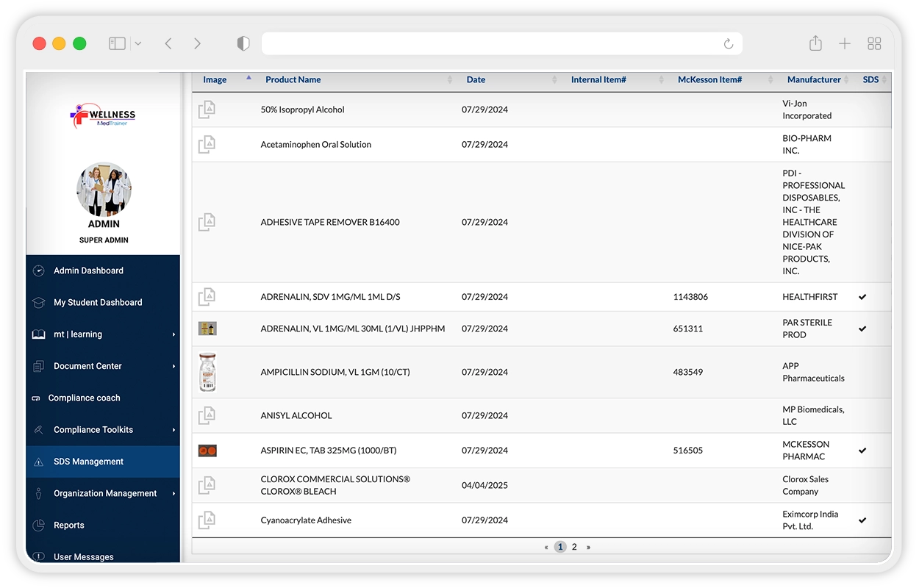This screenshot has width=919, height=588.
Task: Go to page 2 of the table
Action: [574, 547]
